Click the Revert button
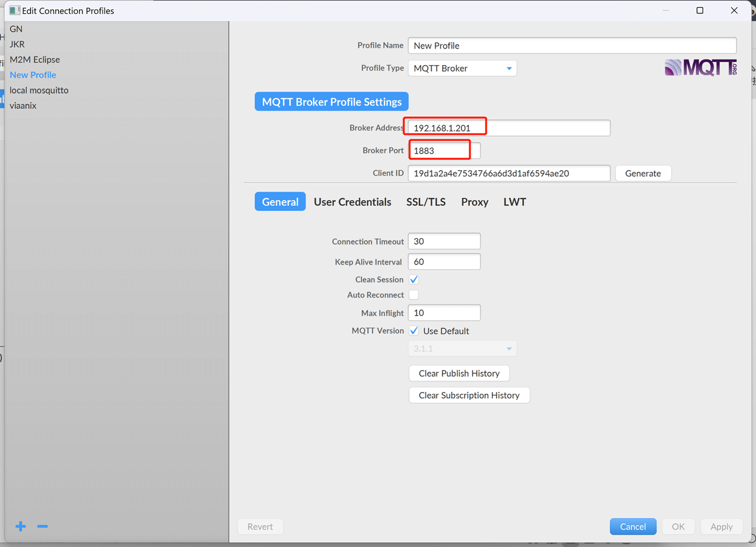 point(260,526)
